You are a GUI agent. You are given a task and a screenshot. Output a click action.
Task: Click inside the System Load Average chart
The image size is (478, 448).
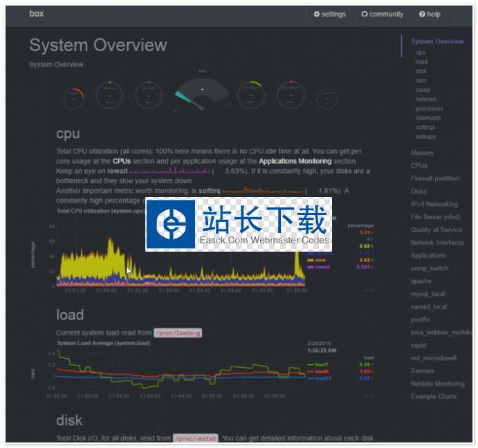[181, 370]
